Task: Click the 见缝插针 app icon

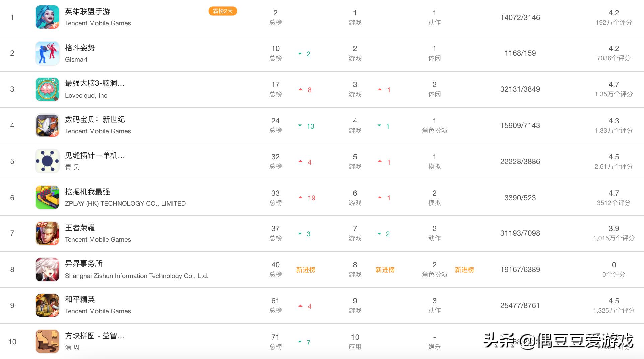Action: (47, 161)
